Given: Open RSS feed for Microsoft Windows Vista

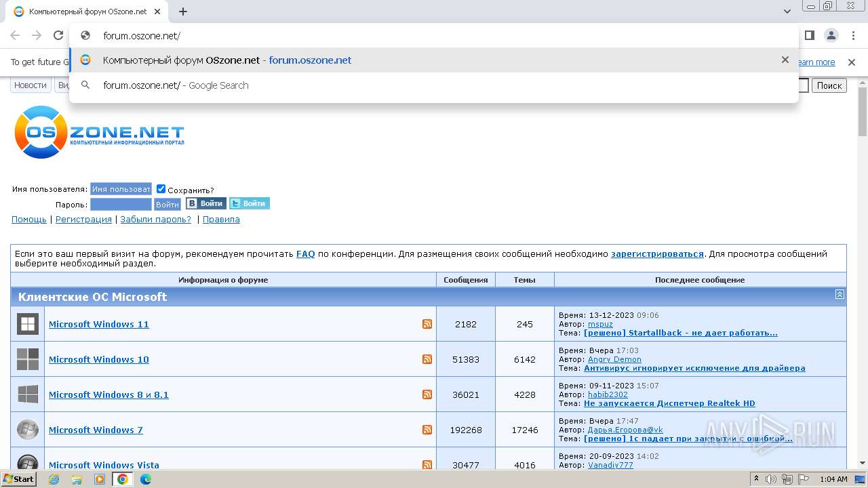Looking at the screenshot, I should 427,465.
